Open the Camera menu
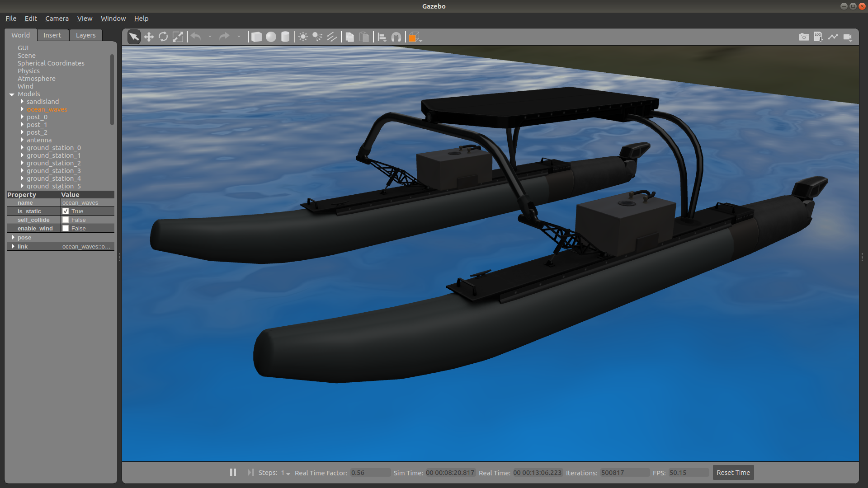The image size is (868, 488). 57,19
